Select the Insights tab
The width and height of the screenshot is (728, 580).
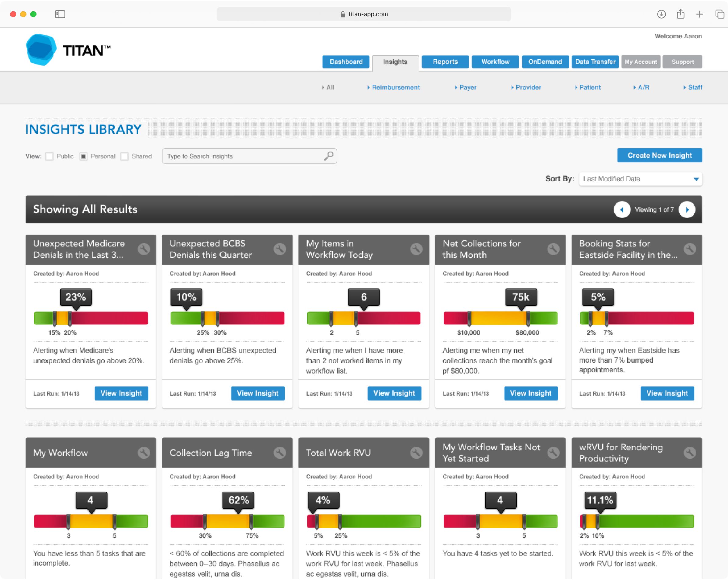click(395, 63)
